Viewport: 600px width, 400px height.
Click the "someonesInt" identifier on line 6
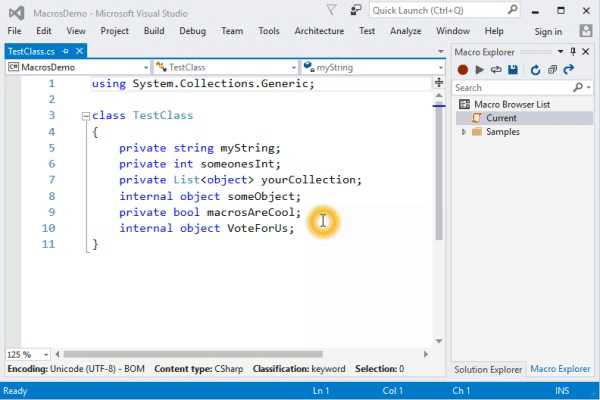[237, 164]
